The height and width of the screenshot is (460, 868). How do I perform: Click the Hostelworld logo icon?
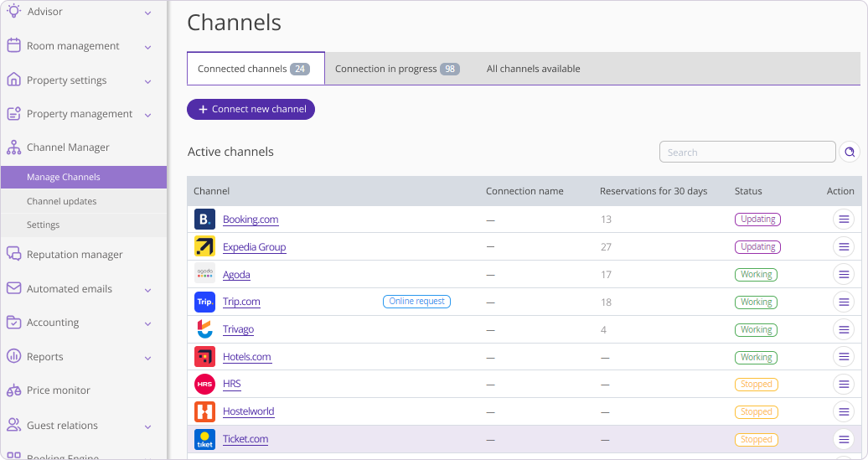click(x=204, y=411)
